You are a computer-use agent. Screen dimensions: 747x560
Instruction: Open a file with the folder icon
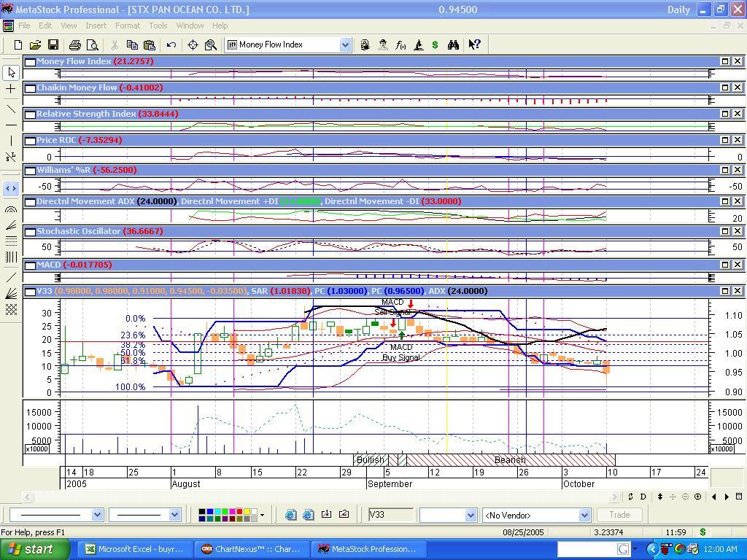coord(35,44)
